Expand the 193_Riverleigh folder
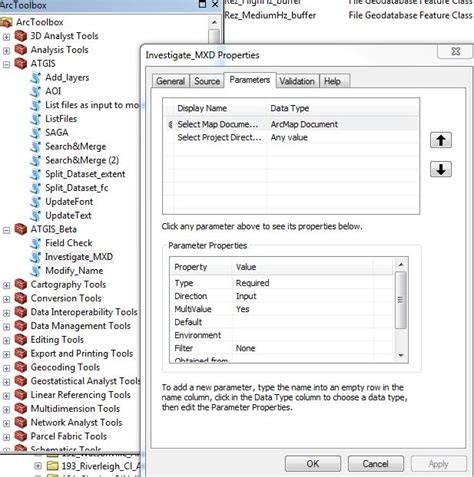This screenshot has height=477, width=474. coord(38,466)
